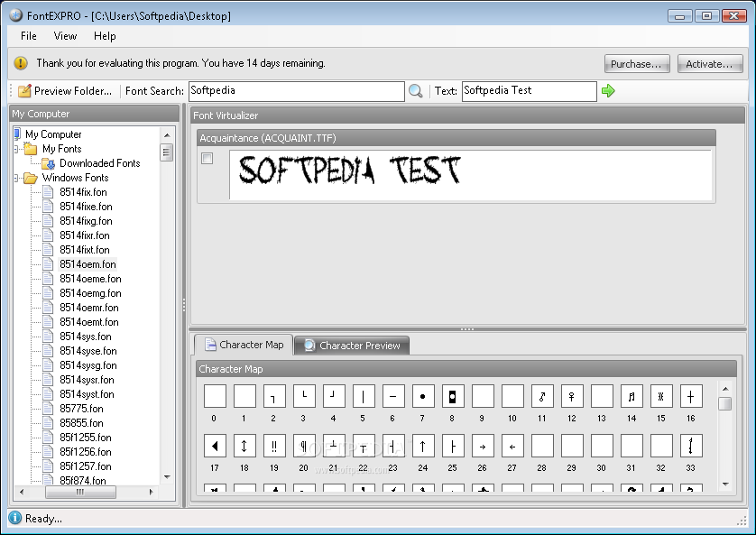
Task: Click the folder tree scroll down arrow
Action: 167,477
